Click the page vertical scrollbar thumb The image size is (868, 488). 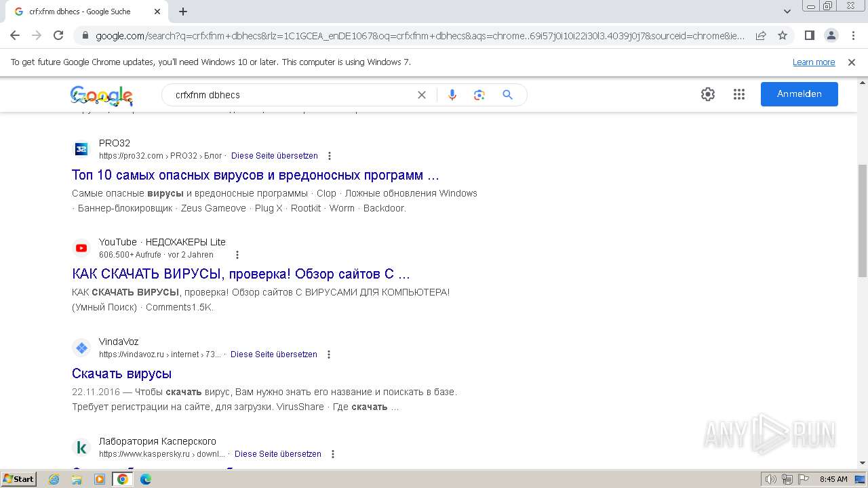click(862, 220)
